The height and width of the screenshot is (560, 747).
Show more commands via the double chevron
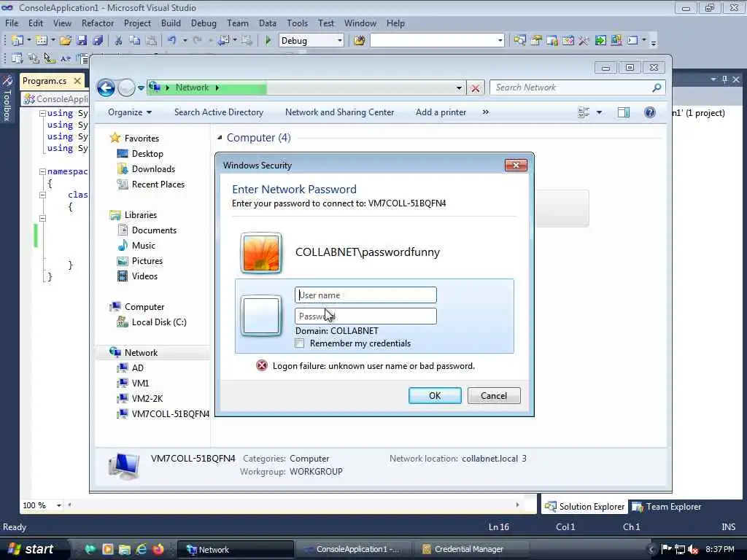click(485, 112)
